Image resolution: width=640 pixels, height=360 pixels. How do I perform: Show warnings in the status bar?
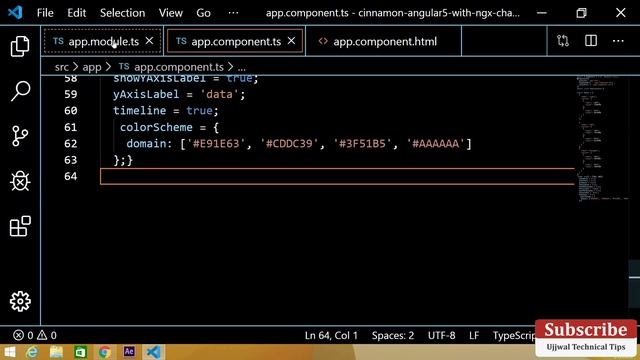[x=47, y=336]
